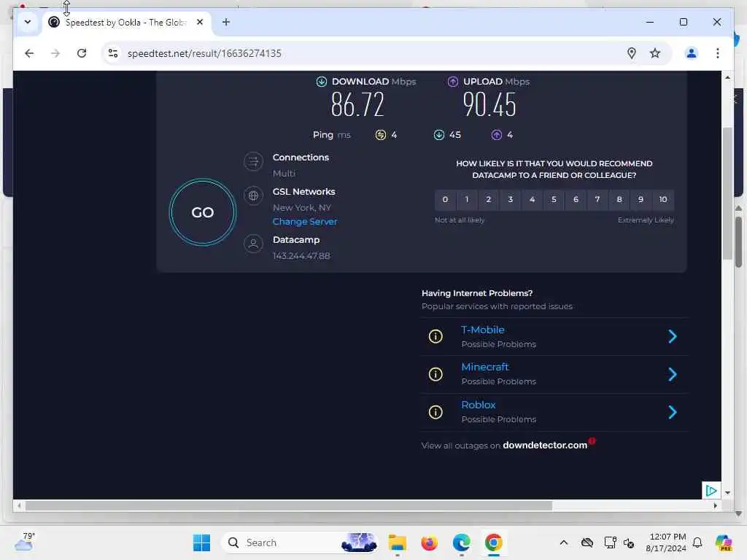The height and width of the screenshot is (560, 747).
Task: Open Firefox from the taskbar
Action: [x=429, y=542]
